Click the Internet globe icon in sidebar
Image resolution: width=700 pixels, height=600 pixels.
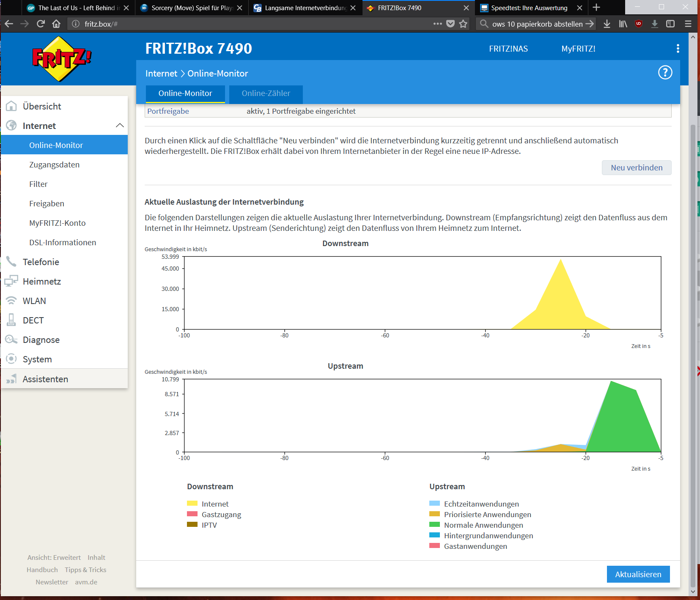coord(11,126)
